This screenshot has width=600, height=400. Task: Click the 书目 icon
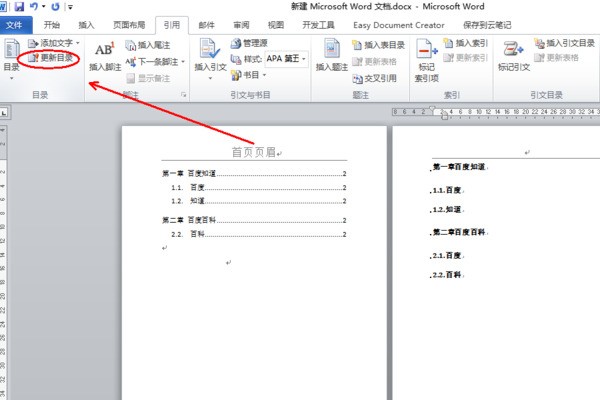pyautogui.click(x=236, y=75)
